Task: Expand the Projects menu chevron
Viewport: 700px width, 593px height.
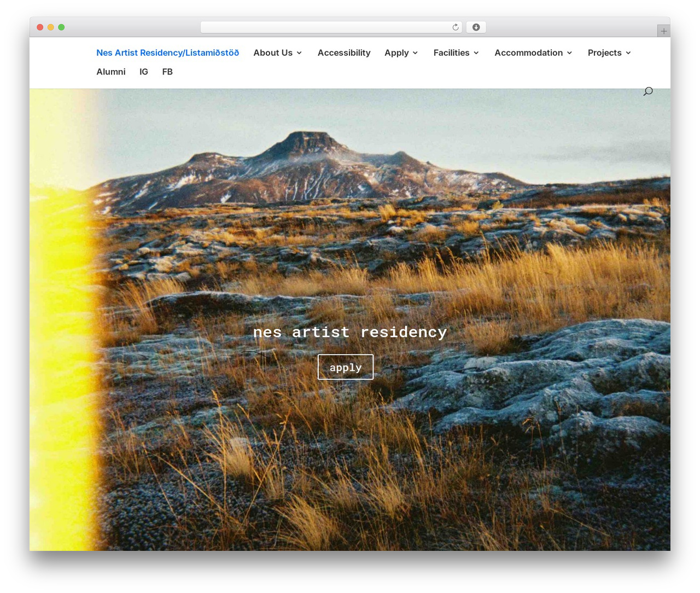Action: [x=628, y=53]
